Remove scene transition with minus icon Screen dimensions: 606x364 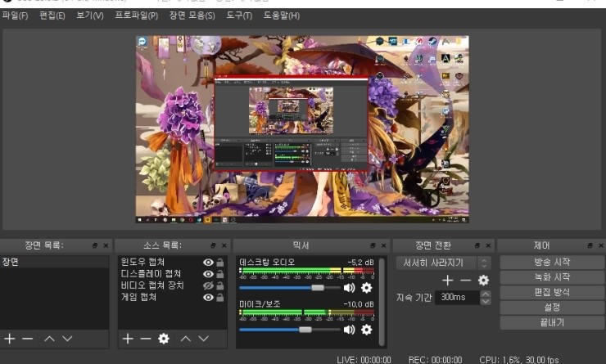(466, 281)
